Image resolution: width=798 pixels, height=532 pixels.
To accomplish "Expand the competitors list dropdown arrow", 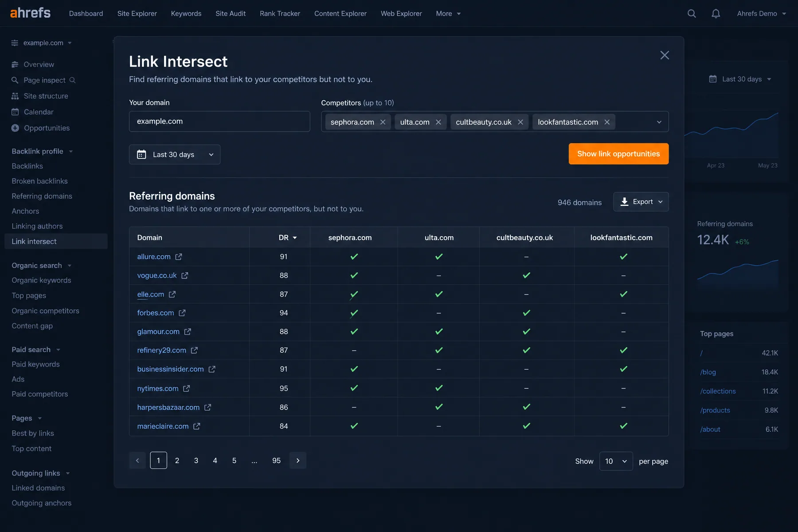I will pyautogui.click(x=659, y=122).
